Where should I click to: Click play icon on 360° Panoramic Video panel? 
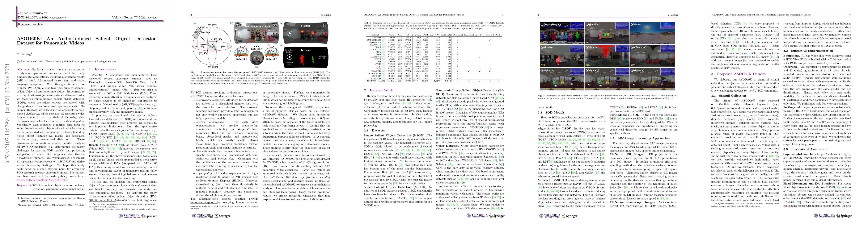239,33
